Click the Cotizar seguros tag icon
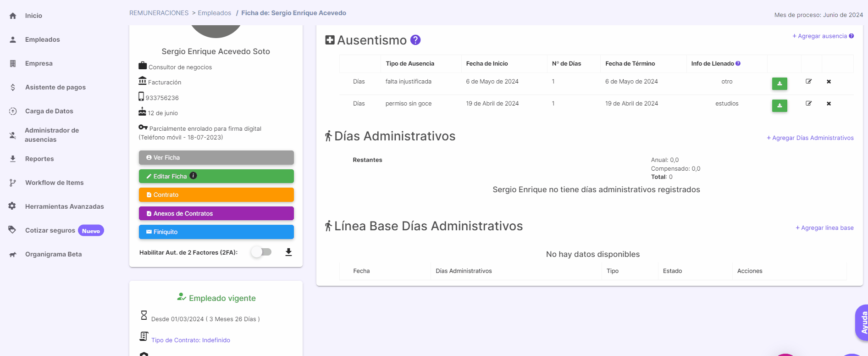 click(x=12, y=230)
